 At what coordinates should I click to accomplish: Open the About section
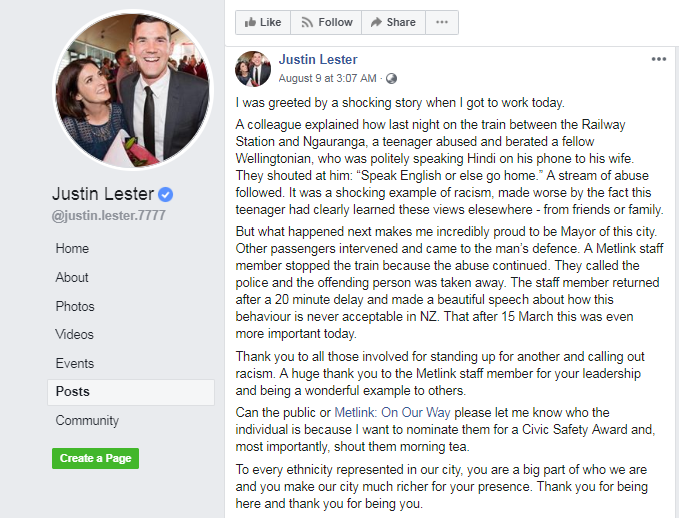(x=72, y=277)
